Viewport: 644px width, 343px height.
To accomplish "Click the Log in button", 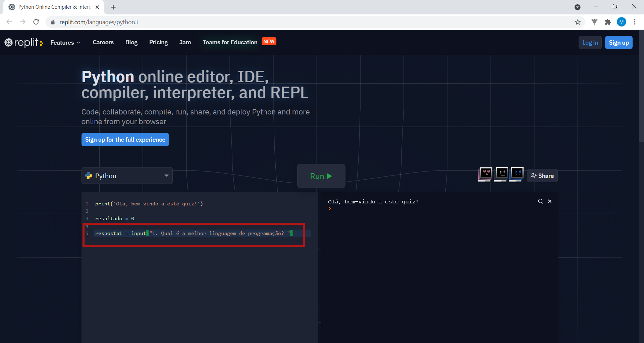I will click(x=590, y=43).
